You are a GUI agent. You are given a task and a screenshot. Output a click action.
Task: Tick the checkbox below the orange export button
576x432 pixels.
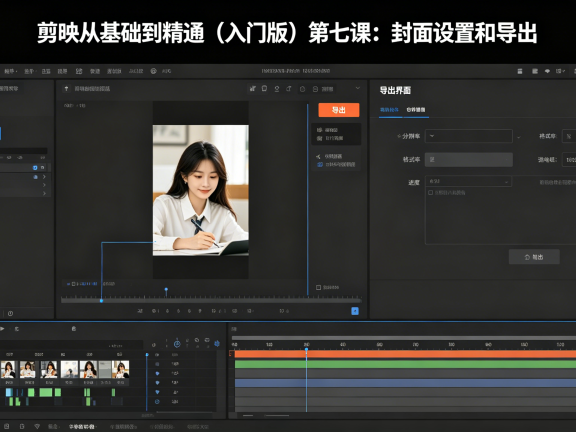(318, 287)
